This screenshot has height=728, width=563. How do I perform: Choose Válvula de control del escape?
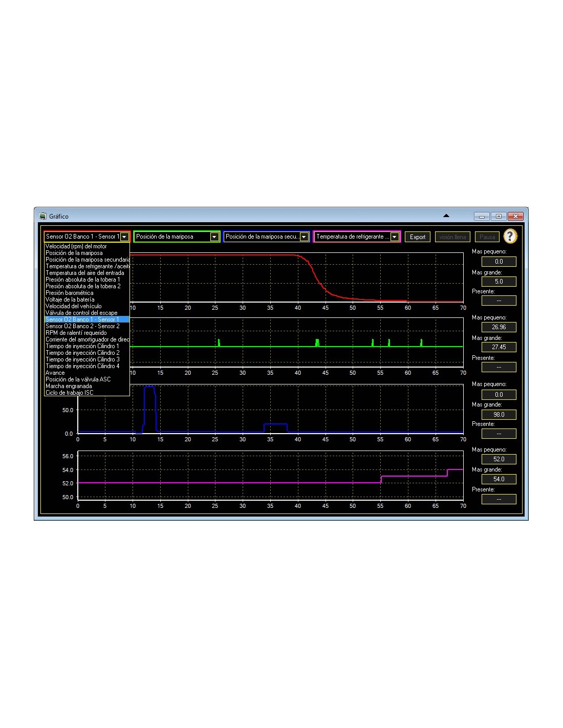click(x=81, y=313)
